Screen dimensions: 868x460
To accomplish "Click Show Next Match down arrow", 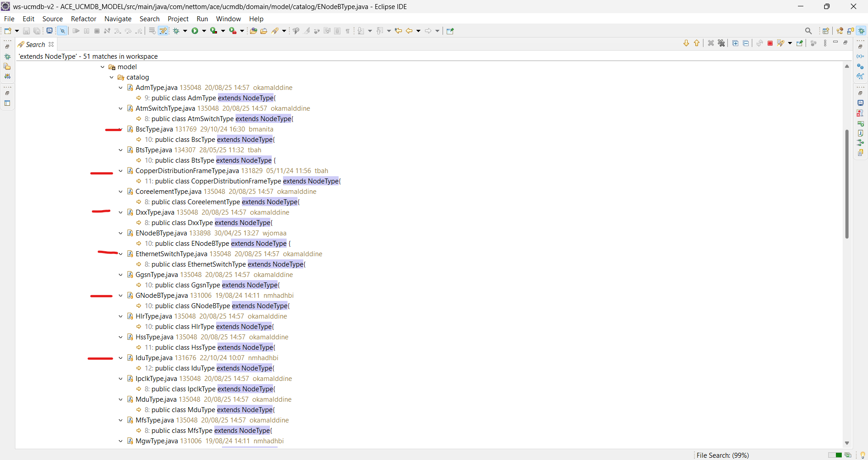I will coord(686,43).
